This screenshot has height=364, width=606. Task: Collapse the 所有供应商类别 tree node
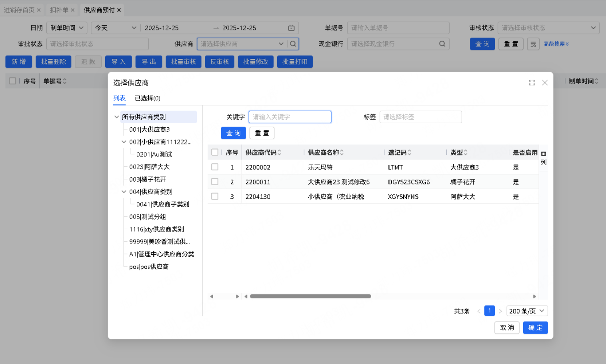[x=116, y=117]
